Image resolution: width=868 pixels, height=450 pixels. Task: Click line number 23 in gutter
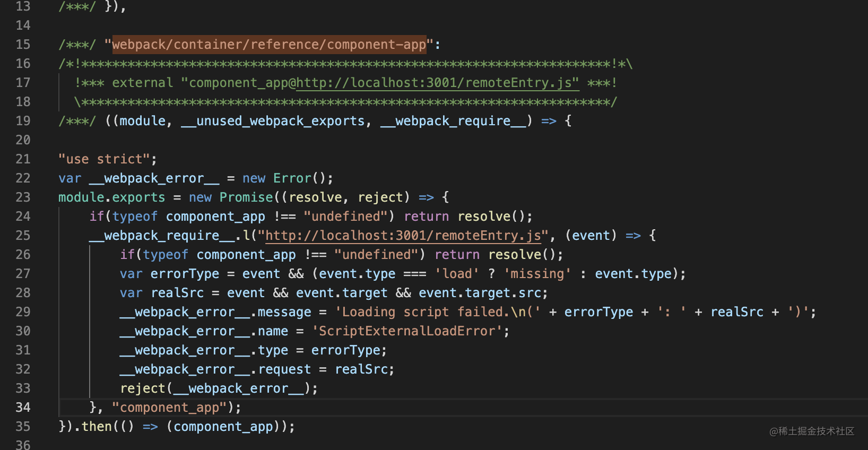(x=23, y=197)
